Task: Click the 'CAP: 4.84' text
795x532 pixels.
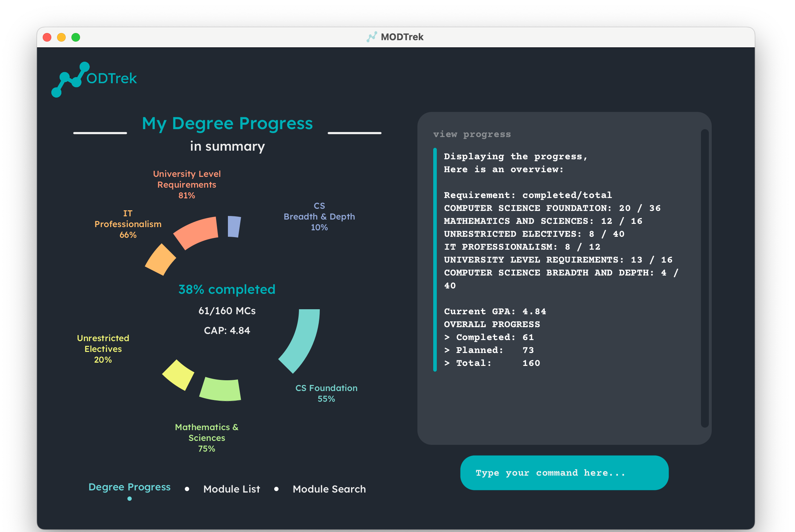Action: click(x=227, y=330)
